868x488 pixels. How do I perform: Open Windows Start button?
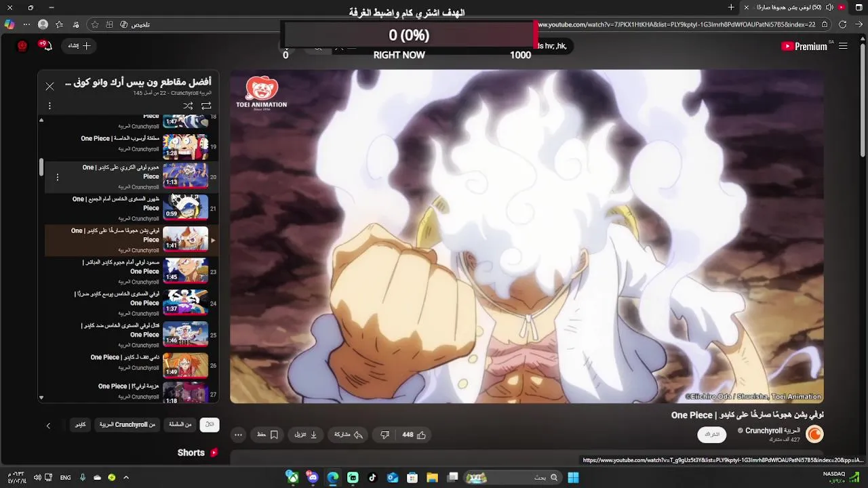[x=573, y=477]
